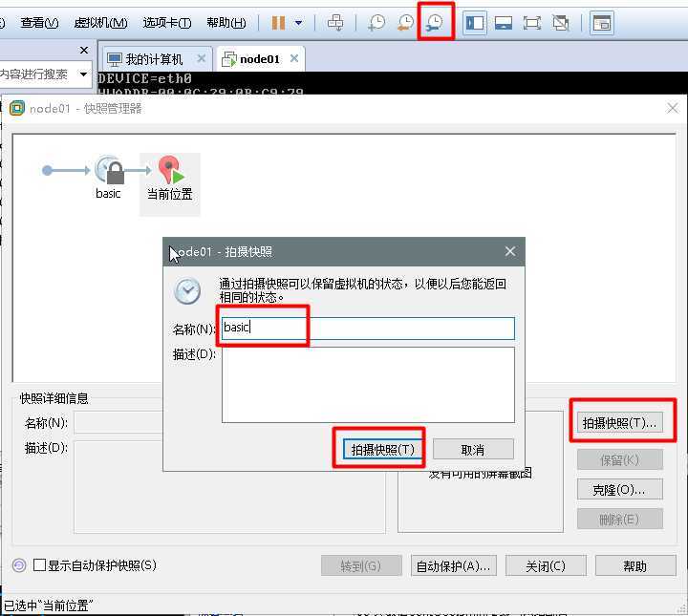This screenshot has width=688, height=616.
Task: Click the Unity mode toolbar icon
Action: coord(561,22)
